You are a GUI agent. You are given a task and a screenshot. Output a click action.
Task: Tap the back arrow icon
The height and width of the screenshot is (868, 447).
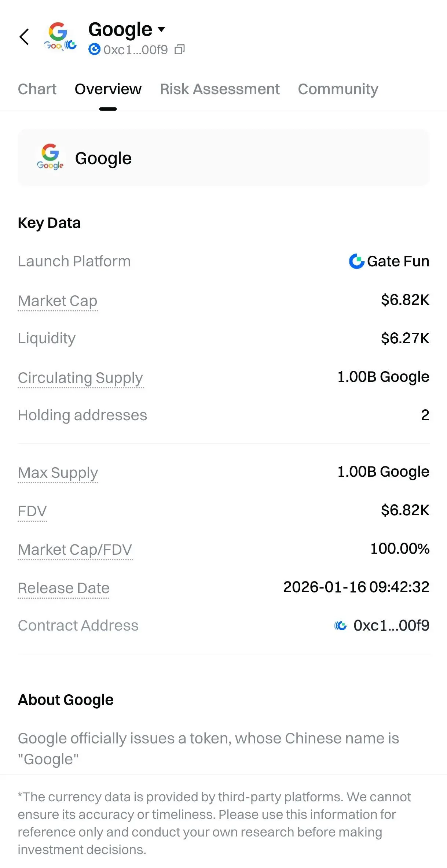coord(24,37)
